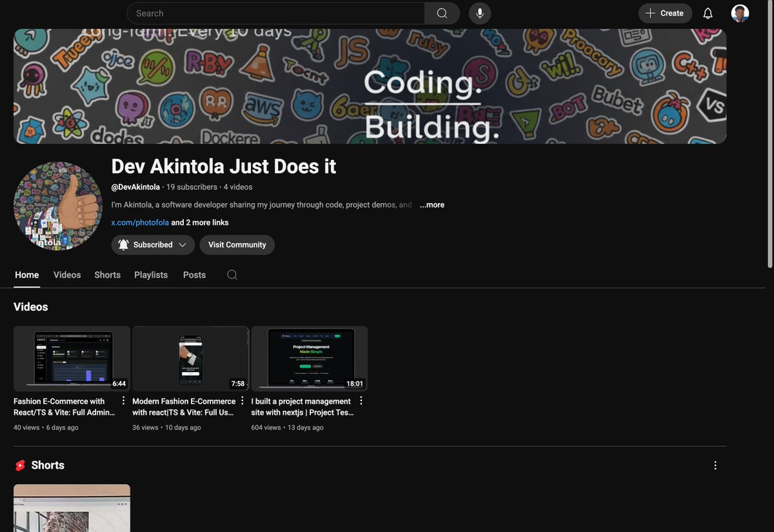774x532 pixels.
Task: Click the search magnifier button
Action: click(x=442, y=13)
